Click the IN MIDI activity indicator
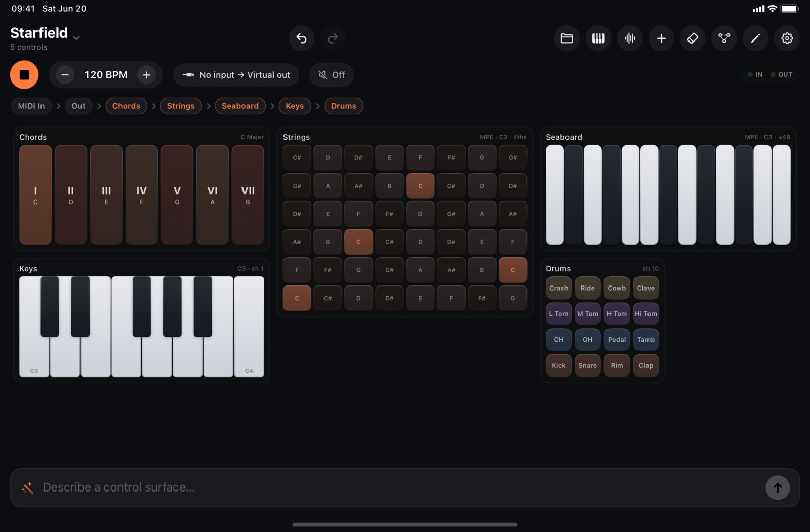 (755, 74)
